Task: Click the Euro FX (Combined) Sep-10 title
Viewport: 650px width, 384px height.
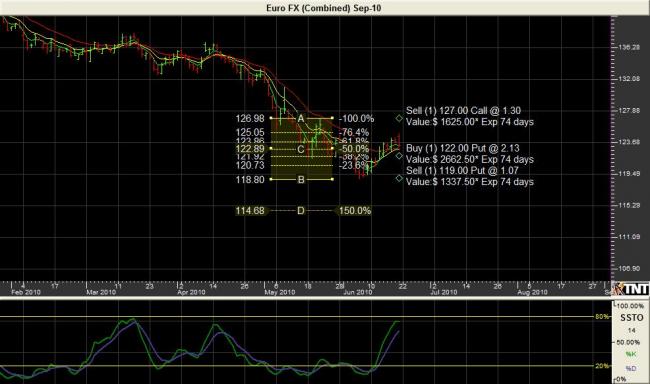Action: (x=323, y=8)
